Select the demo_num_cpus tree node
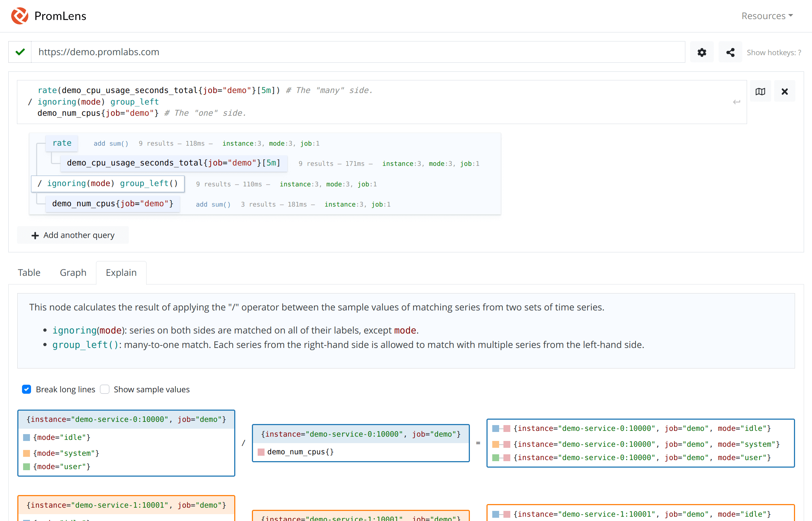The image size is (812, 521). point(113,204)
